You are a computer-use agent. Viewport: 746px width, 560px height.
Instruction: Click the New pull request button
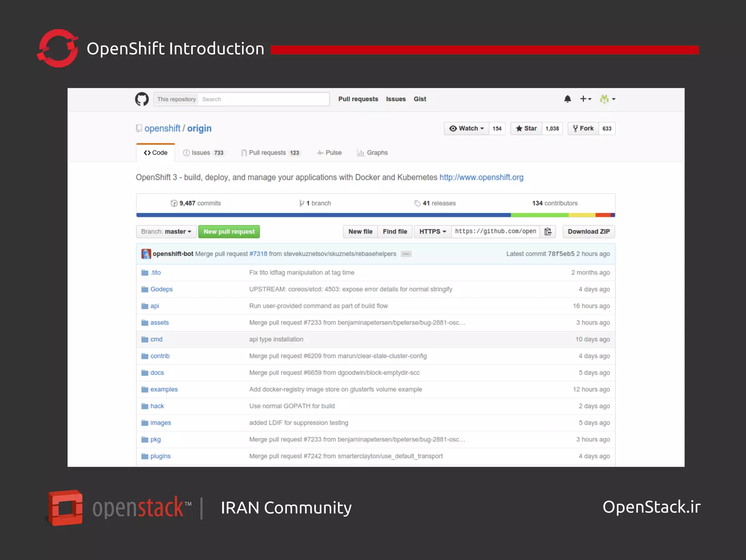(229, 232)
